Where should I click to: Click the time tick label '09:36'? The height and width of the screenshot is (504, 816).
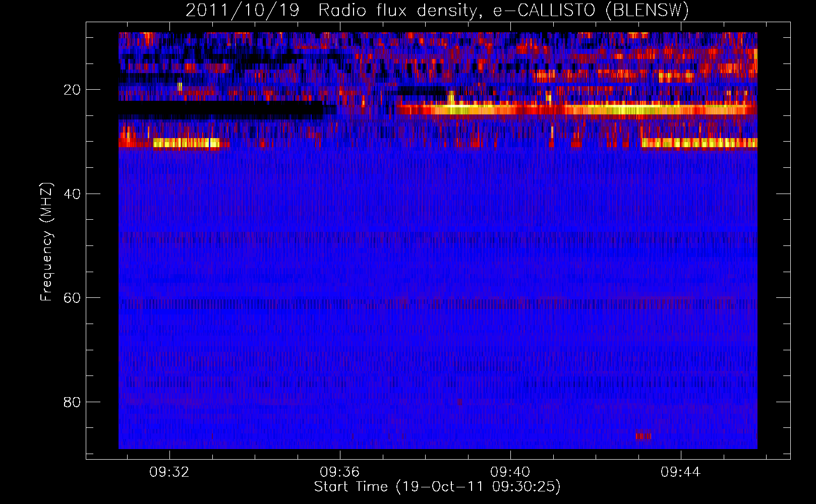(340, 472)
